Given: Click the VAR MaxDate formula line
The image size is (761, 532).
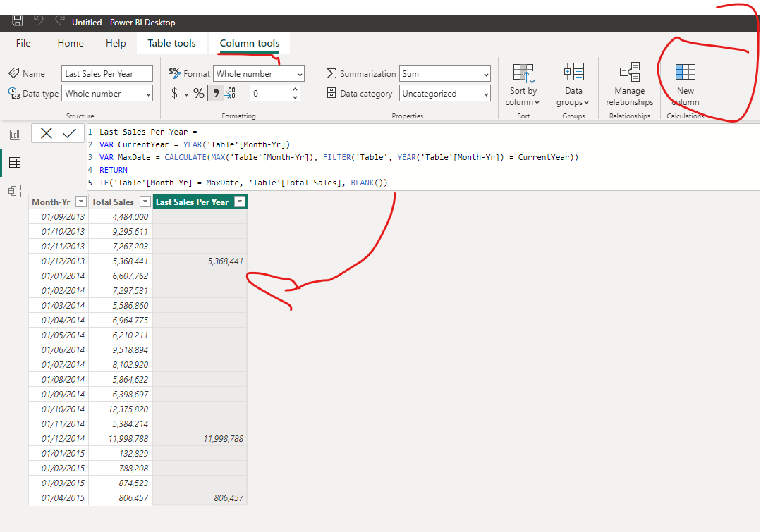Looking at the screenshot, I should (339, 157).
